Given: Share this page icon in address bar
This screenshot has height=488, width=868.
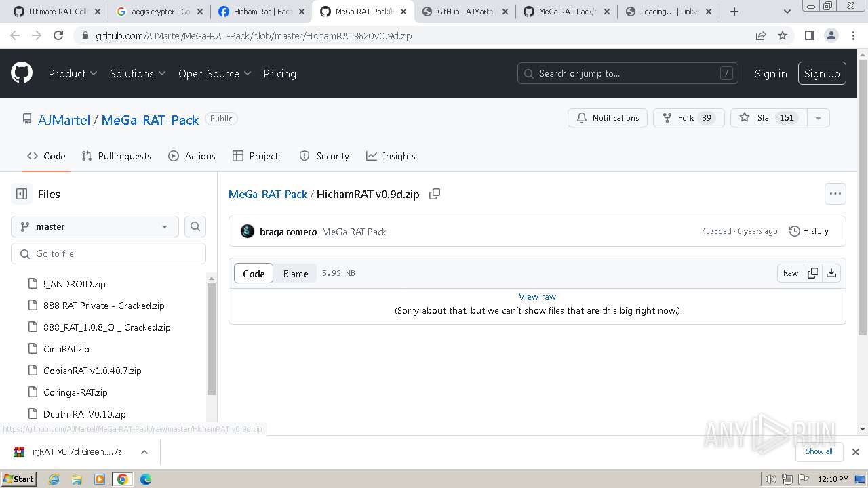Looking at the screenshot, I should click(761, 35).
